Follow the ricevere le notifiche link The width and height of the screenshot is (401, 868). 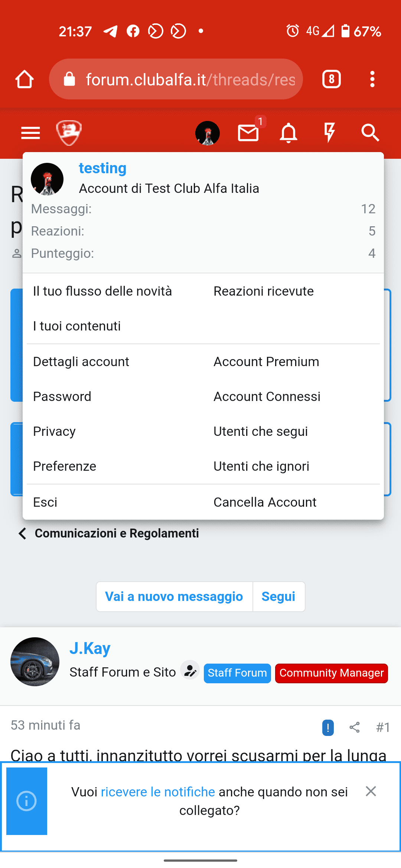tap(158, 792)
